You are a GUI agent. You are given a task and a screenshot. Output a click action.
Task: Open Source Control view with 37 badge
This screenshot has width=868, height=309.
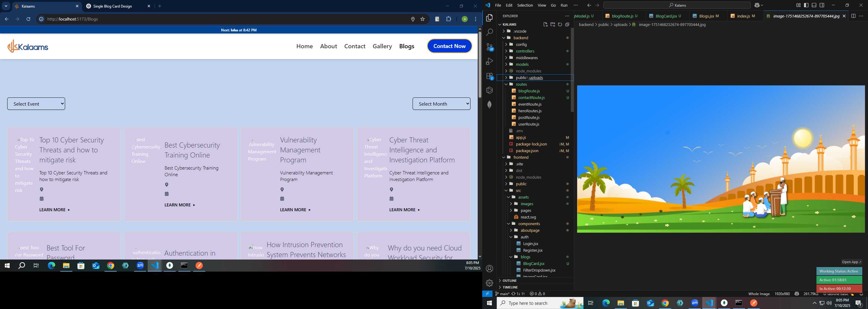tap(489, 47)
